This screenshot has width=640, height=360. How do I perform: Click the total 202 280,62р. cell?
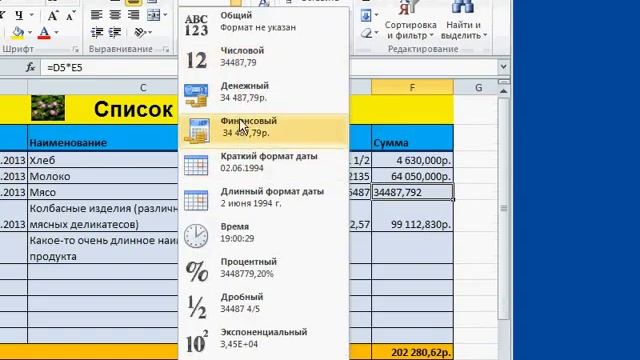pyautogui.click(x=412, y=352)
